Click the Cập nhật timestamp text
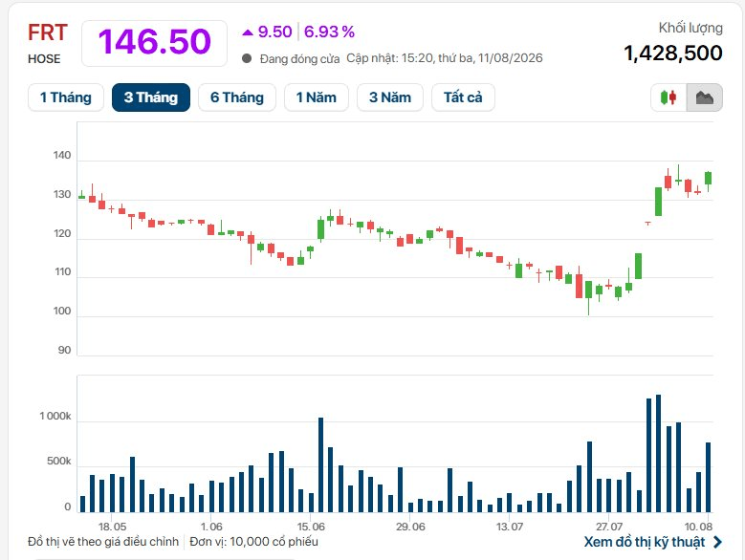 point(445,58)
